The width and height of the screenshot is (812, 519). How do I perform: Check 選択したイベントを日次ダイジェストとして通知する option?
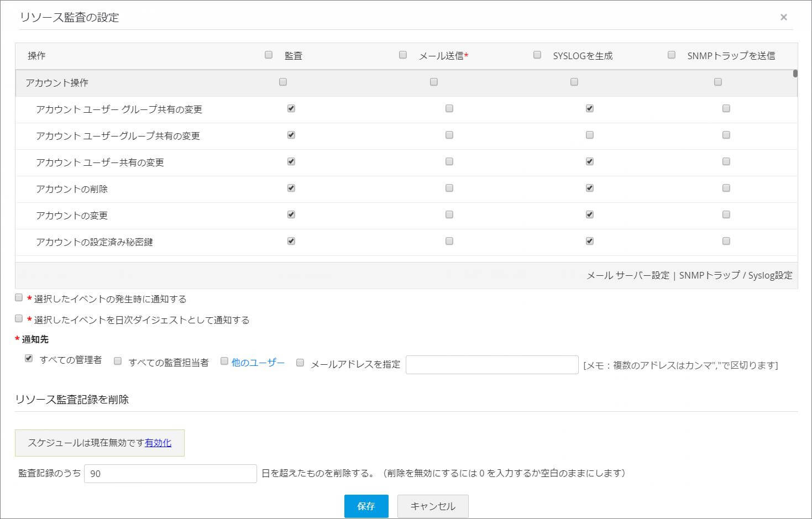[x=19, y=319]
